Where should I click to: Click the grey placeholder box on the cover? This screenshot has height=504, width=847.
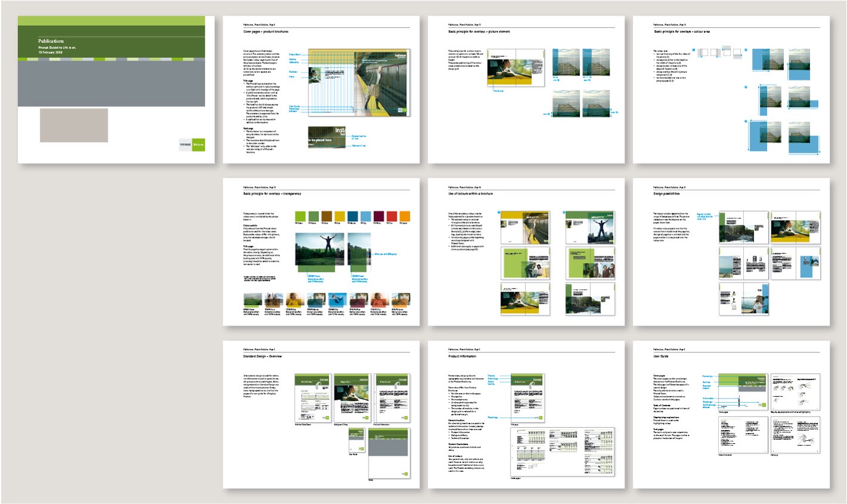coord(74,125)
